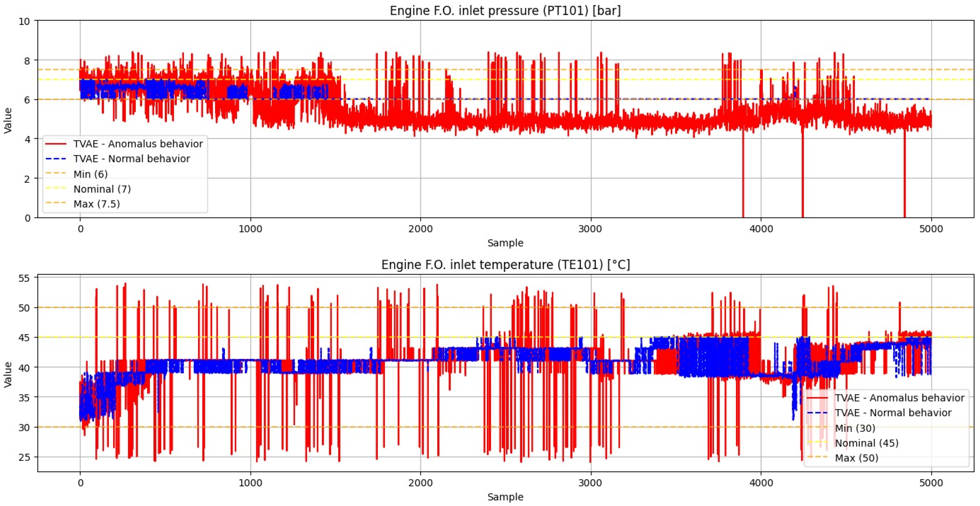Click the 1000 tick on bottom chart x-axis
Image resolution: width=980 pixels, height=506 pixels.
coord(250,483)
